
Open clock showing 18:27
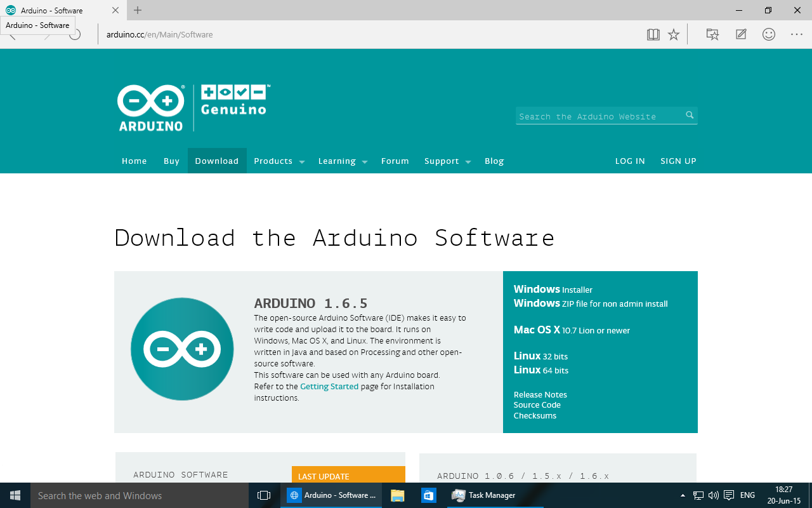[x=783, y=495]
